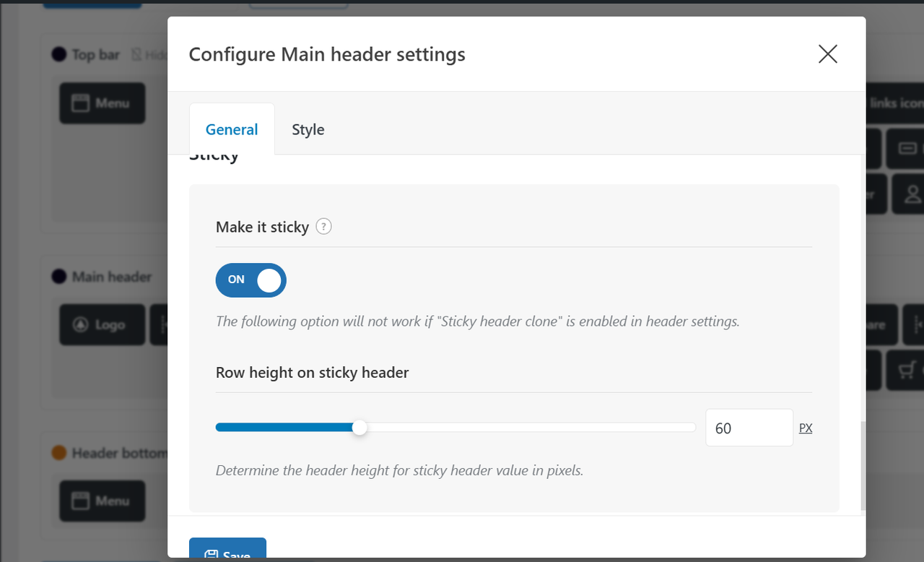Click the Main header row title

pyautogui.click(x=112, y=277)
